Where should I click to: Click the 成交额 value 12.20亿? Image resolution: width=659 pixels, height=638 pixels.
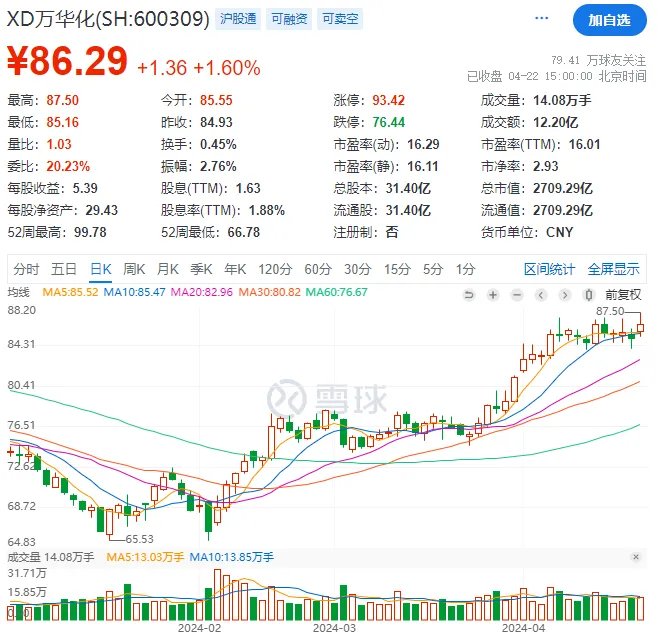(556, 122)
